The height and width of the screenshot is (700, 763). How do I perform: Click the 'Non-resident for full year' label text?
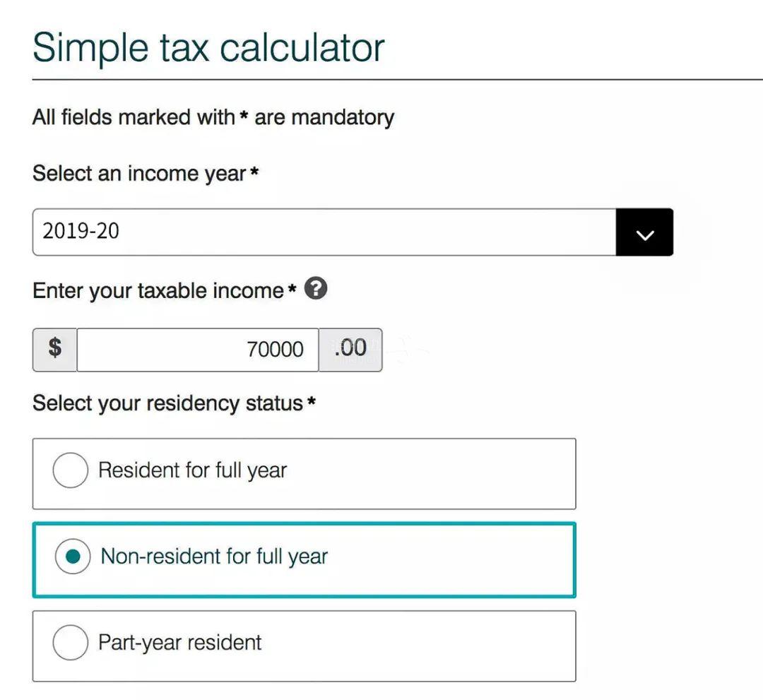(x=214, y=557)
